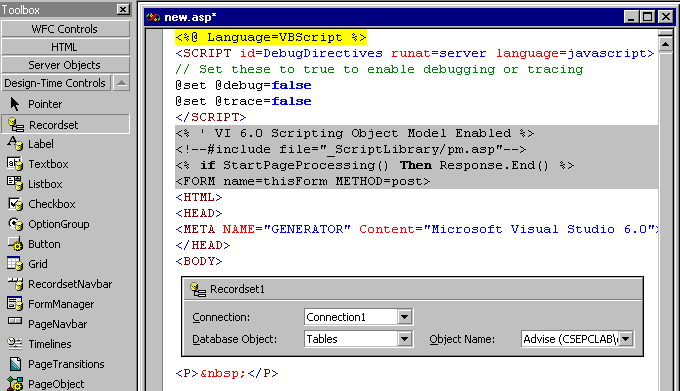Click the new.asp document icon in title bar
Image resolution: width=680 pixels, height=391 pixels.
153,17
